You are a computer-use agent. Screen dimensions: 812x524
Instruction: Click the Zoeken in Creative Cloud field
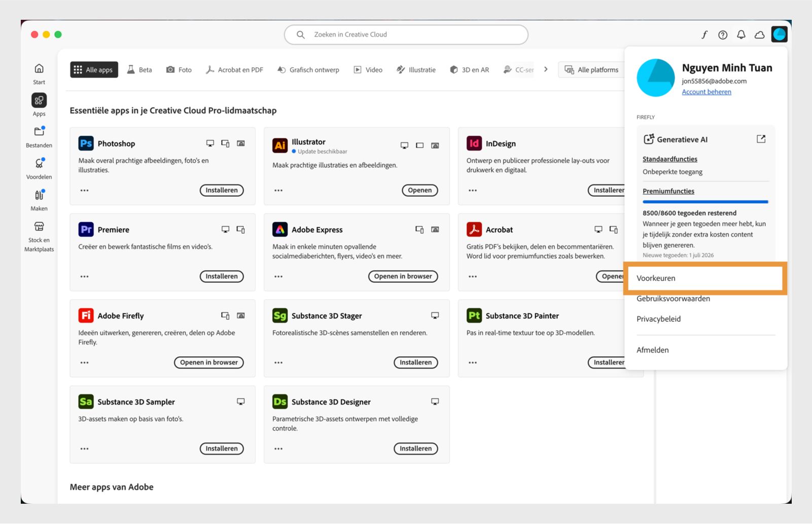(x=406, y=34)
